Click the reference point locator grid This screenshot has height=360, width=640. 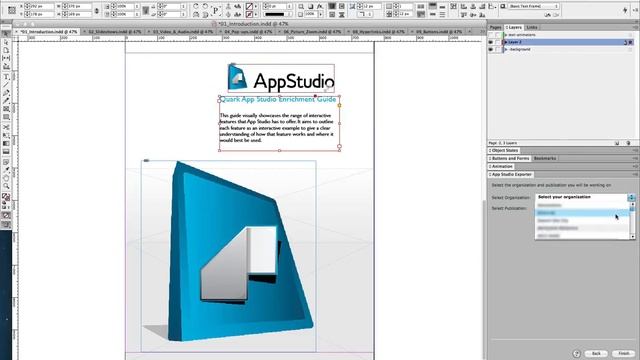[11, 11]
